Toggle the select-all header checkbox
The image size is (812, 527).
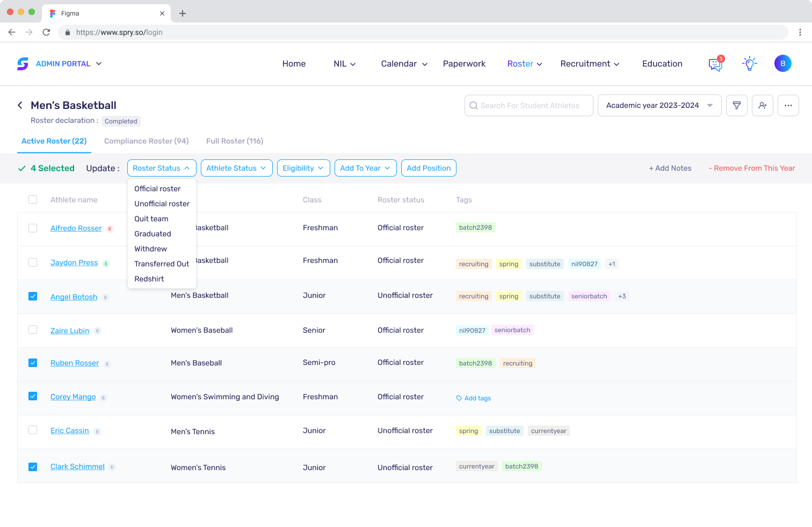(33, 200)
